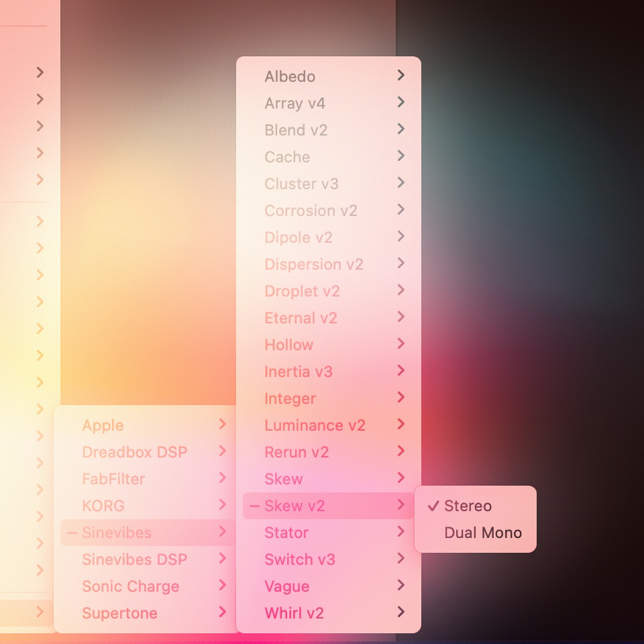Open Inertia v3 menu item
Image resolution: width=644 pixels, height=644 pixels.
click(328, 372)
